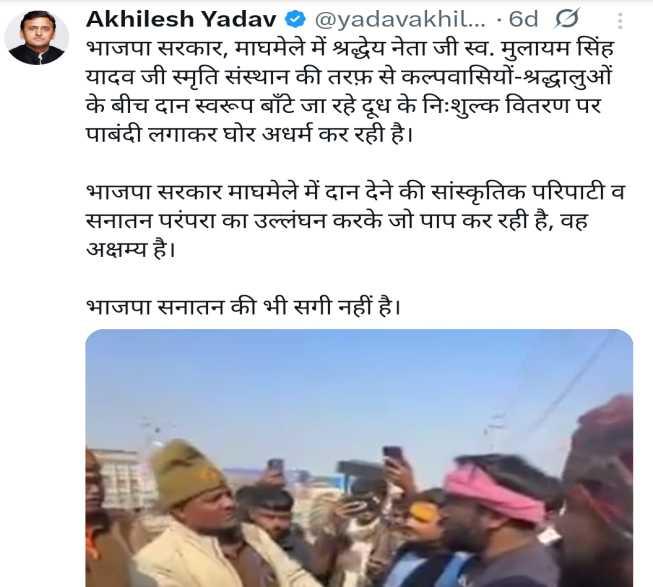
Task: Click the first paragraph starting भाजपा सरकार, माघमेले
Action: (350, 91)
